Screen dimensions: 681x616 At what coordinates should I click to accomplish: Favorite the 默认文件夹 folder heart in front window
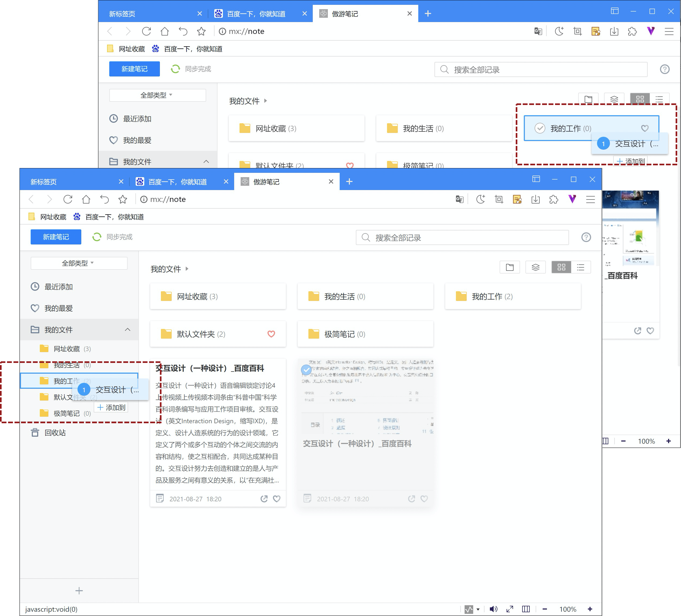click(x=271, y=334)
